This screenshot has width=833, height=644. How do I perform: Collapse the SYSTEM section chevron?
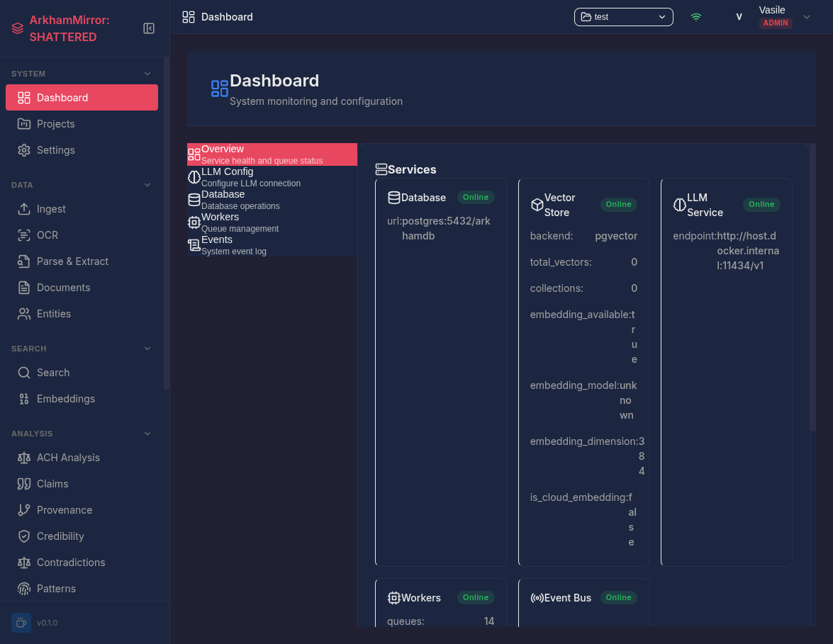point(147,74)
